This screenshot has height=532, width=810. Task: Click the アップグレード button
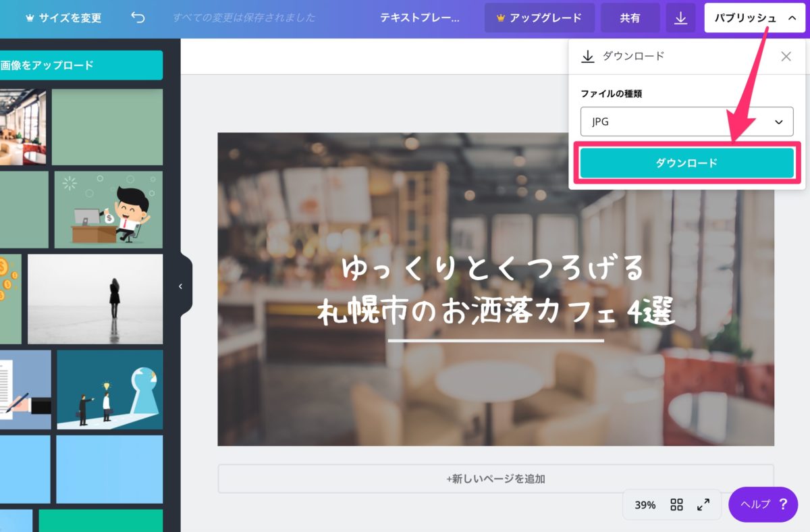click(x=539, y=18)
